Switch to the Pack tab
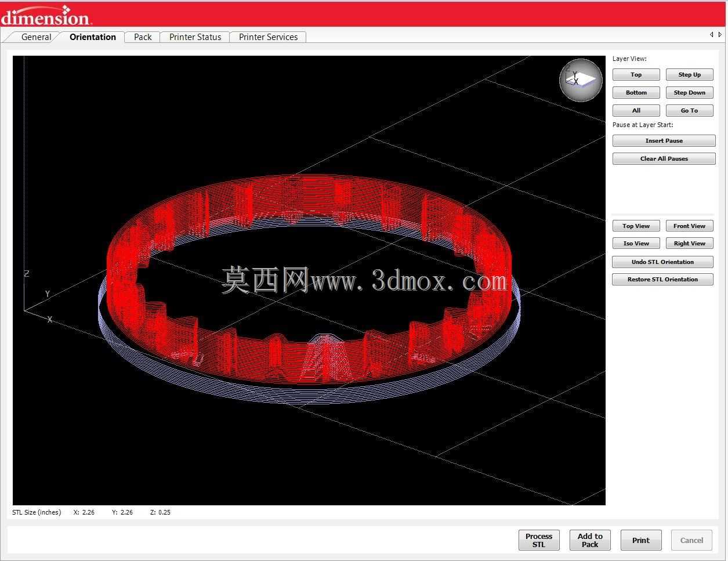This screenshot has width=728, height=561. [143, 37]
